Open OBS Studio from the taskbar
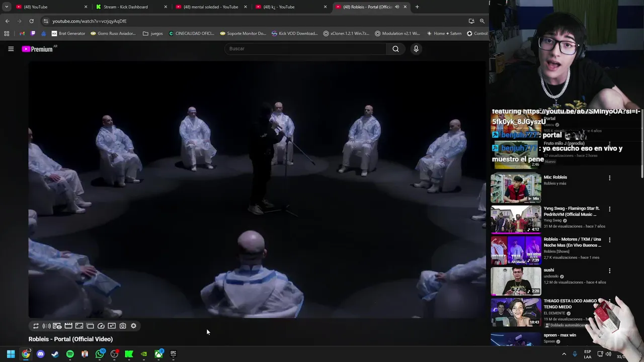Image resolution: width=644 pixels, height=362 pixels. [x=114, y=354]
